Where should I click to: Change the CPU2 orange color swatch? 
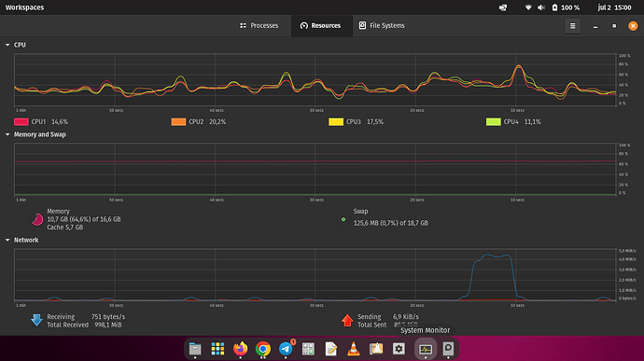click(x=178, y=122)
